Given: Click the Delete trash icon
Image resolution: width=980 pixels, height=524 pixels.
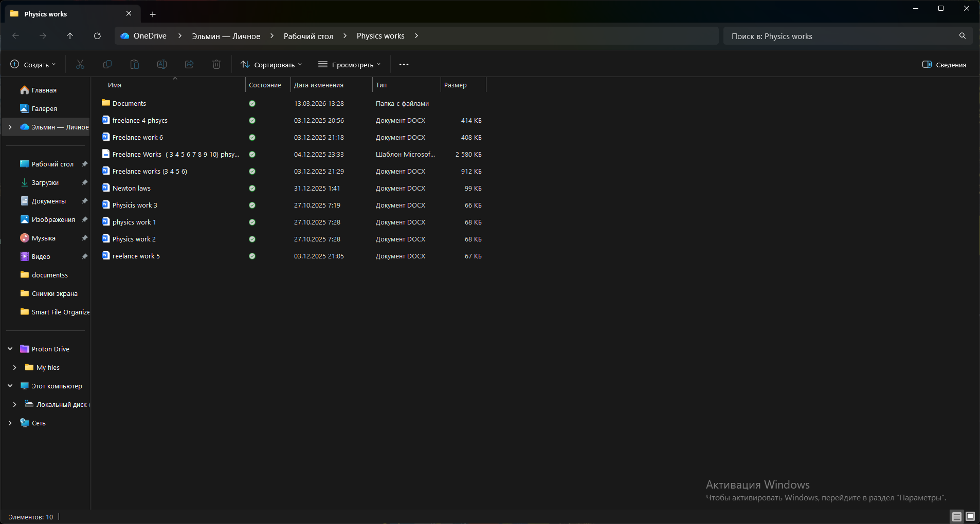Looking at the screenshot, I should click(216, 64).
